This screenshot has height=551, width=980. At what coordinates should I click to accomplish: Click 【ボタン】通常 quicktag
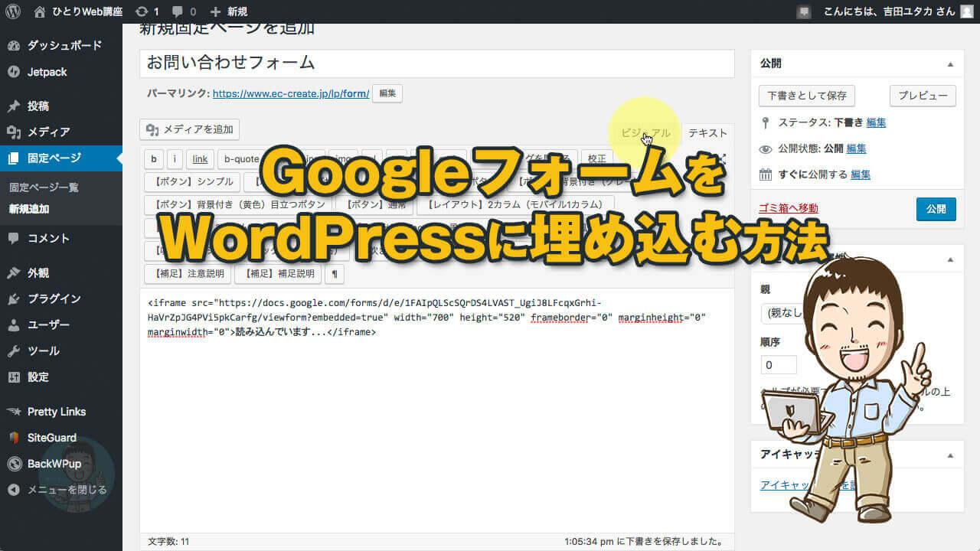pyautogui.click(x=375, y=204)
